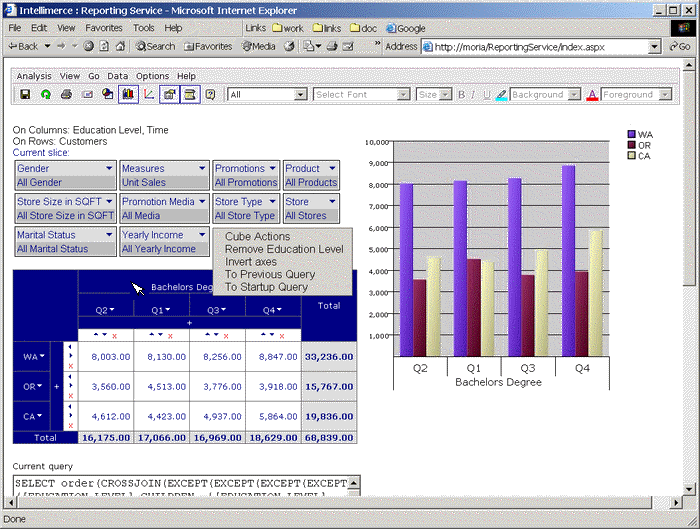Click the highlighter pen icon next to Background

501,95
